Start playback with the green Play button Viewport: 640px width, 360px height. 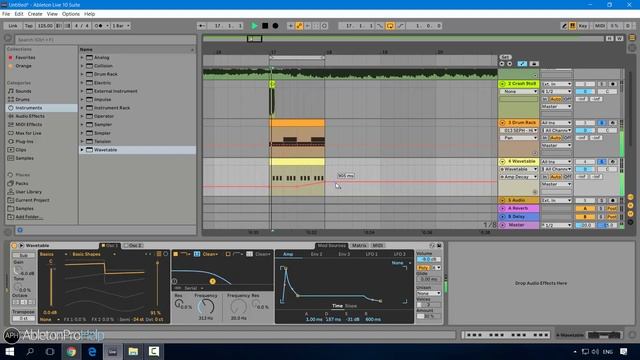click(254, 26)
